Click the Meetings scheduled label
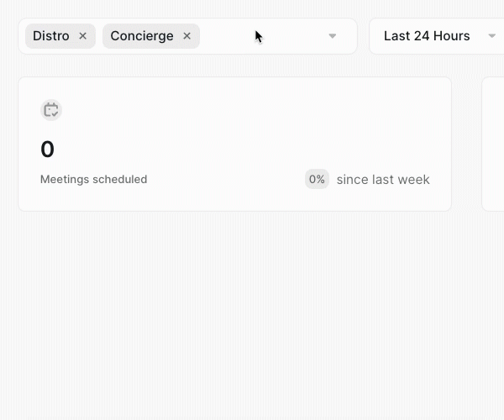The height and width of the screenshot is (420, 504). pos(93,179)
